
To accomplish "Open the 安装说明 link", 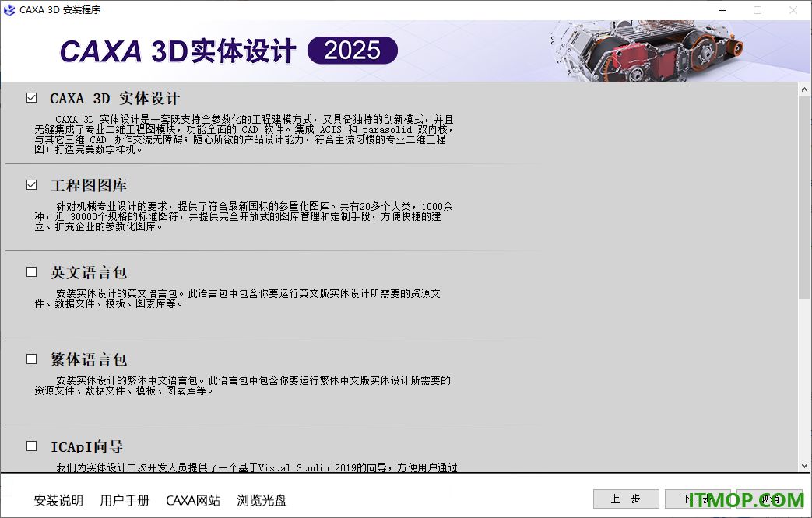I will pyautogui.click(x=58, y=500).
